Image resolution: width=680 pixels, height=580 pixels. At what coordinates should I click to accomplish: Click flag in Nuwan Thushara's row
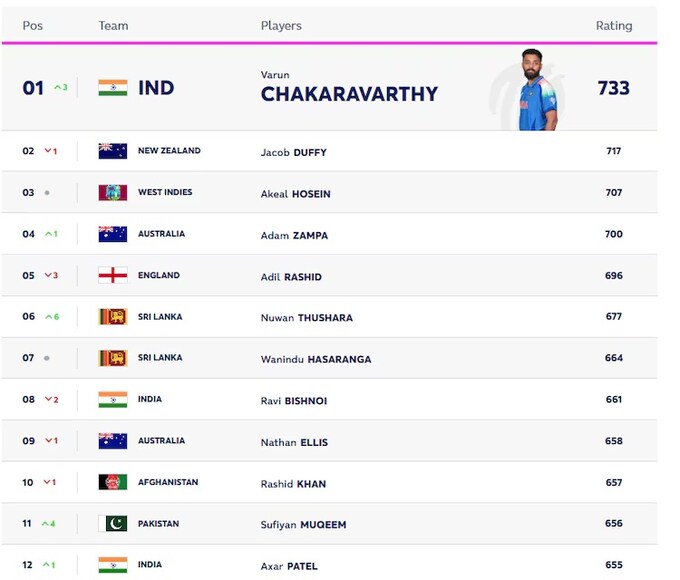(112, 317)
